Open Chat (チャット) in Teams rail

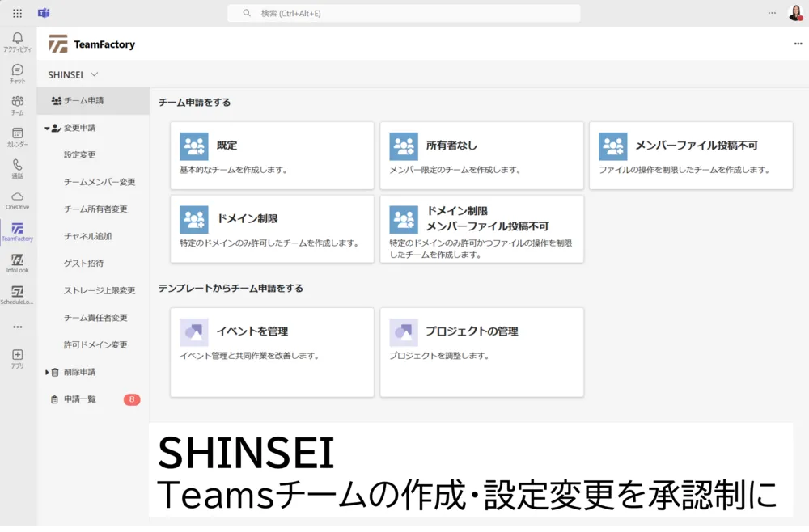tap(18, 74)
